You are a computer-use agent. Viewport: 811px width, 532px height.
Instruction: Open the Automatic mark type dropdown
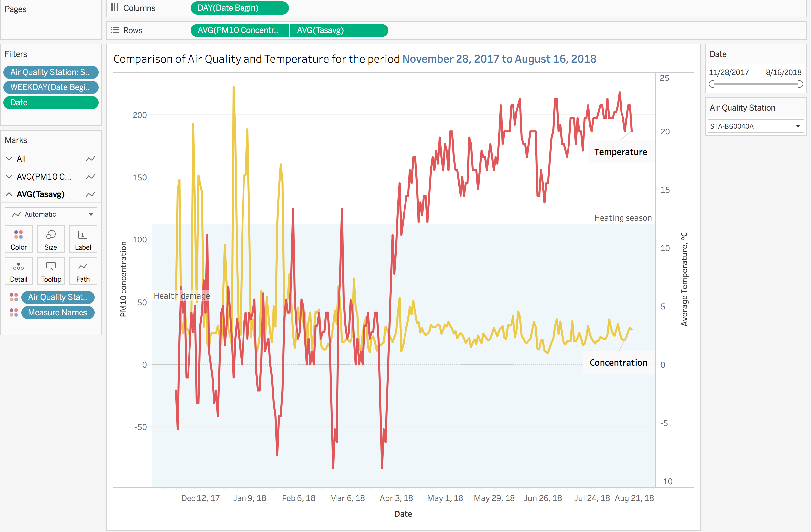click(x=51, y=214)
